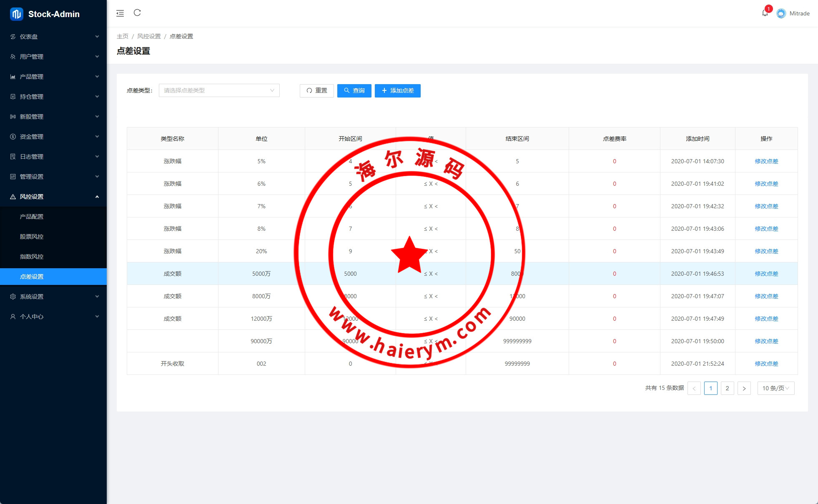Screen dimensions: 818x504
Task: Click the 仪表盘 dashboard icon
Action: click(x=13, y=37)
